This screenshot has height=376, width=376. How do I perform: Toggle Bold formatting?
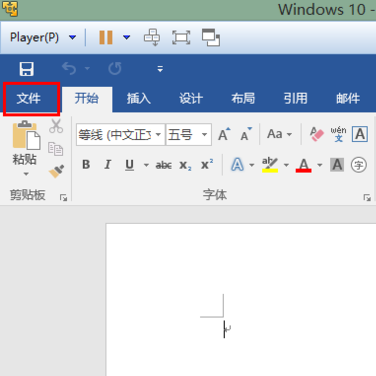coord(86,165)
